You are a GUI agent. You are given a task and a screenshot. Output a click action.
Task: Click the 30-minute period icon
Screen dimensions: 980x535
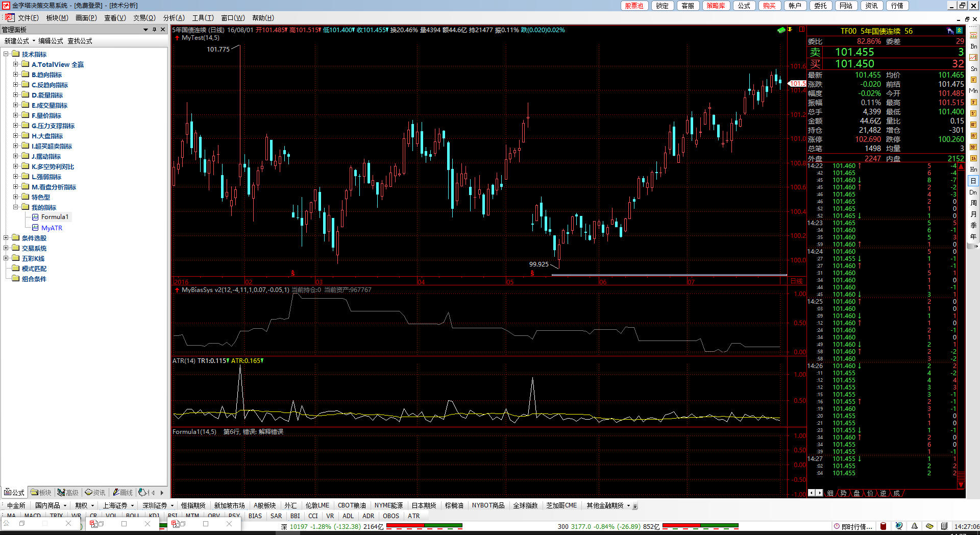(973, 147)
